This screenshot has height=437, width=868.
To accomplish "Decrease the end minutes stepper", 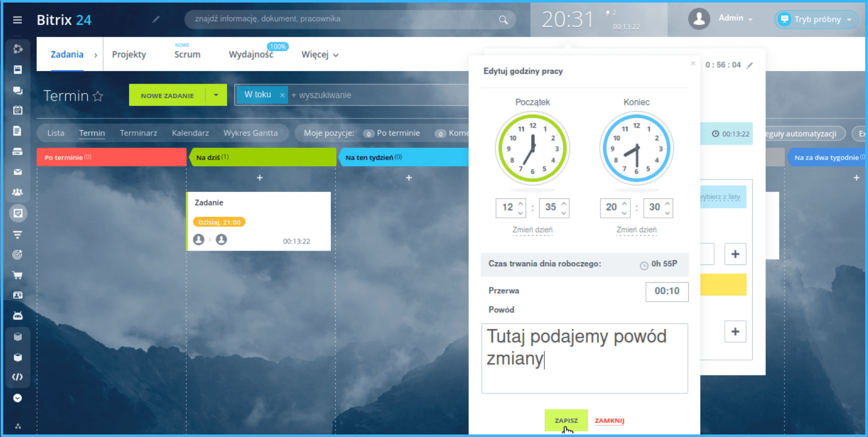I will [668, 213].
